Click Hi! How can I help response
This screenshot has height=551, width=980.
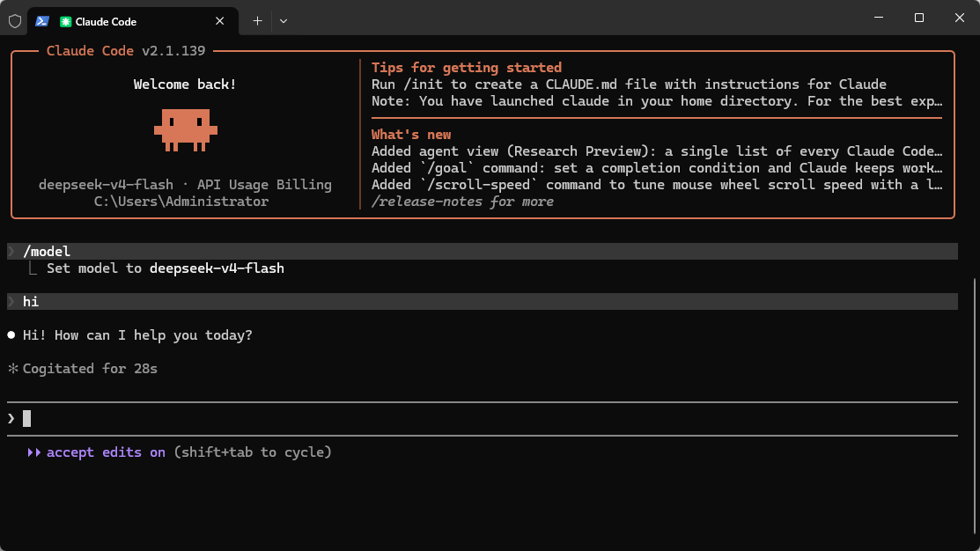[x=137, y=335]
